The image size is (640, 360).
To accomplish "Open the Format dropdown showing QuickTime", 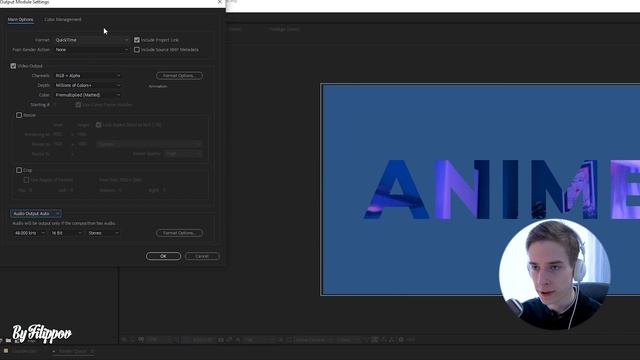I will coord(91,40).
